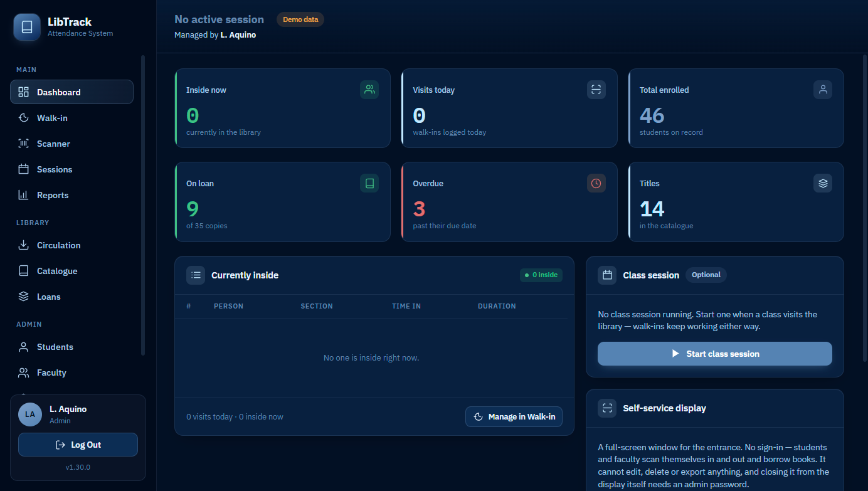This screenshot has height=491, width=868.
Task: Open the Titles stat card
Action: (x=736, y=202)
